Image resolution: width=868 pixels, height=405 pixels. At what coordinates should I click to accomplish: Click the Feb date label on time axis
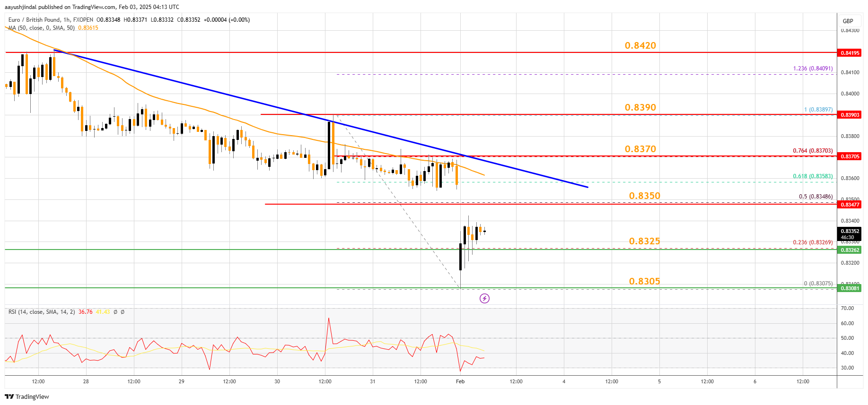click(x=460, y=381)
